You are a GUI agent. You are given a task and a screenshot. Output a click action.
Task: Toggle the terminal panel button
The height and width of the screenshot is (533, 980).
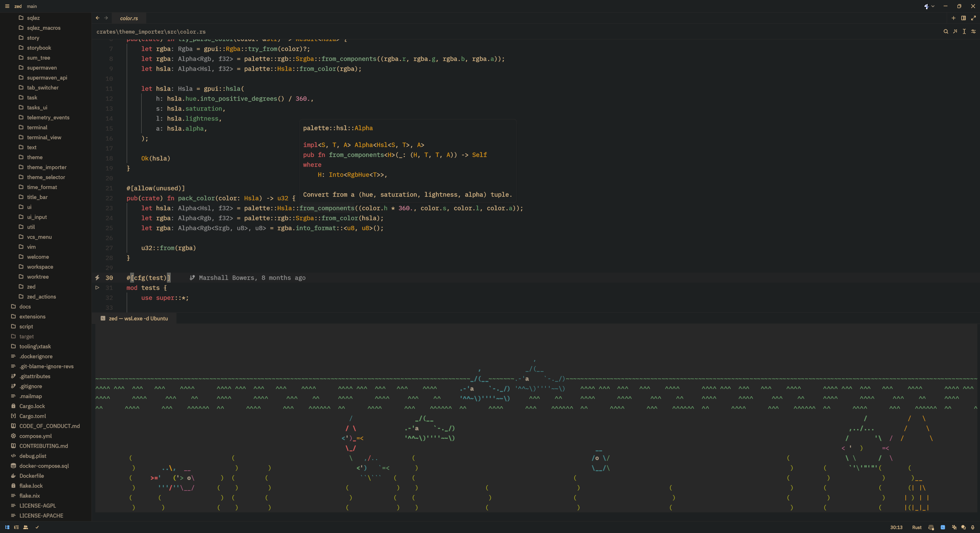pos(943,527)
